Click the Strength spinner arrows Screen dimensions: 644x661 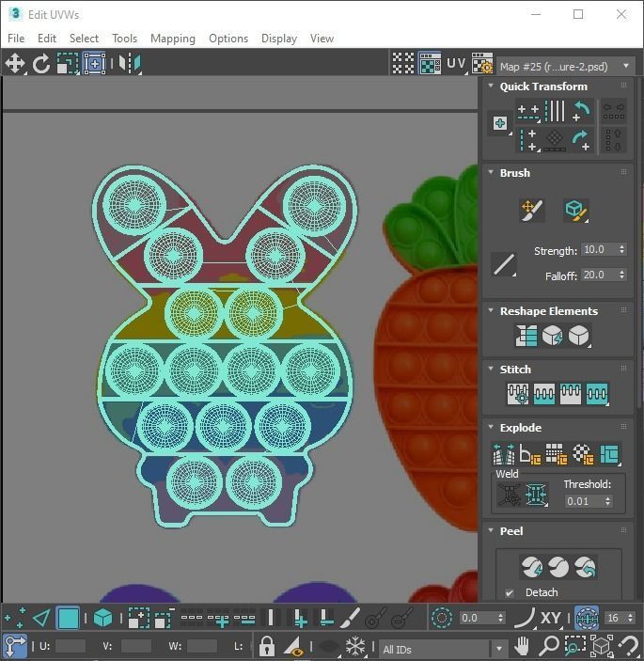coord(622,249)
